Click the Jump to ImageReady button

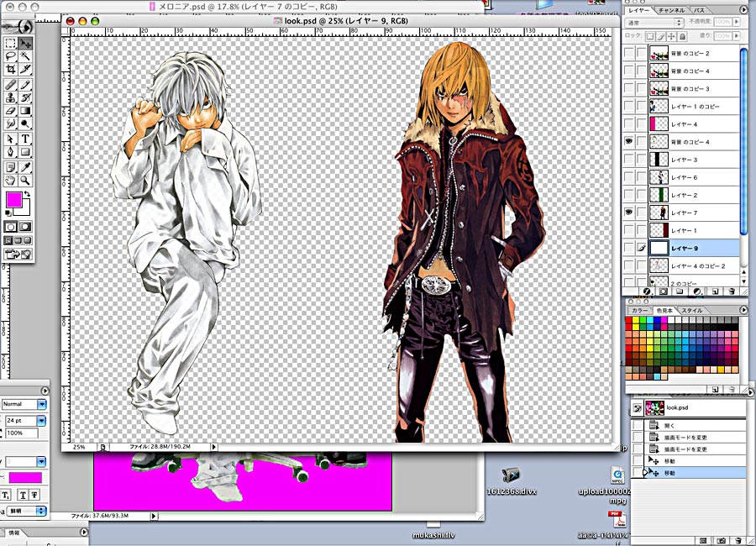[18, 254]
